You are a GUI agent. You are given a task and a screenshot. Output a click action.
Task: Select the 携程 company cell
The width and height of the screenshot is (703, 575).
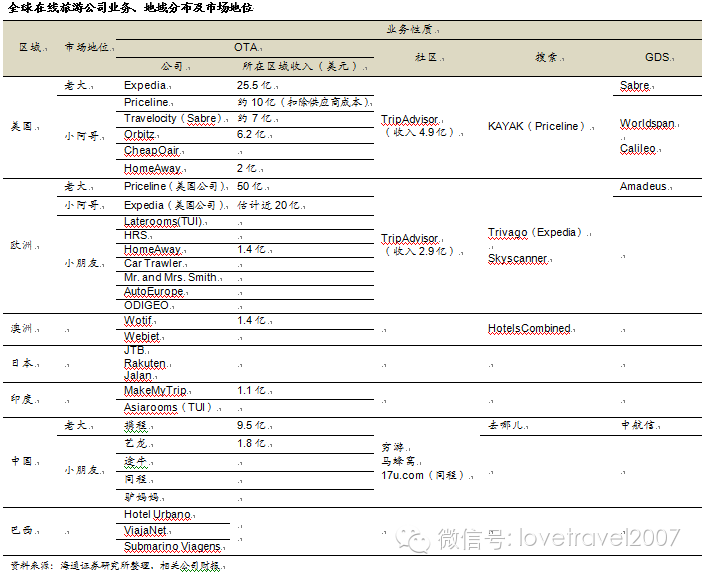tap(136, 425)
